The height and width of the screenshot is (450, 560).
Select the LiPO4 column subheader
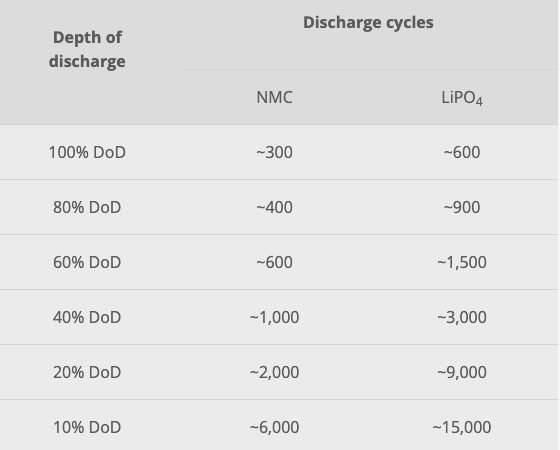coord(462,98)
